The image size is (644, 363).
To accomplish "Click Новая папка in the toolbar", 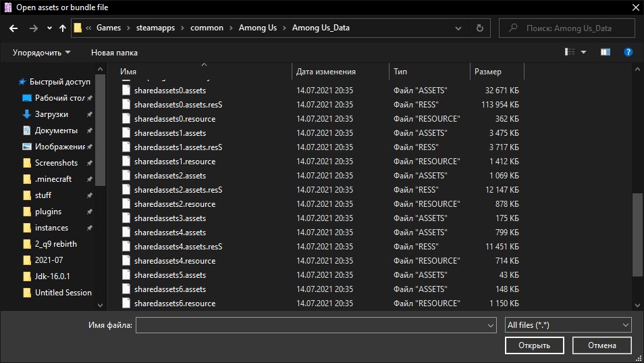I will tap(114, 52).
